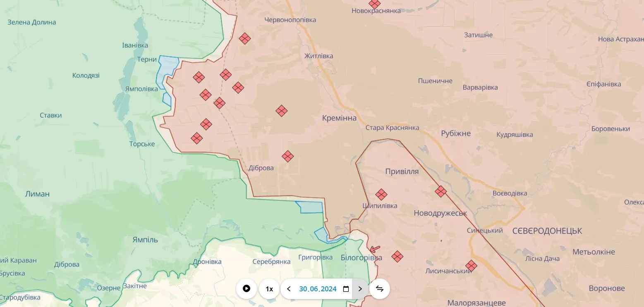Click the unit marker southwest of Червонопопівка
644x307 pixels.
tap(245, 39)
